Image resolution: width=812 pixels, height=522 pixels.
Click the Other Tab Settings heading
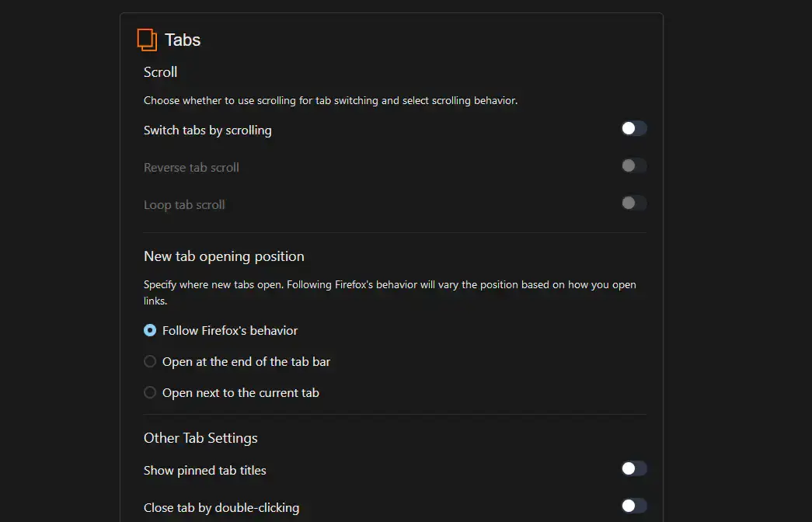pyautogui.click(x=200, y=437)
